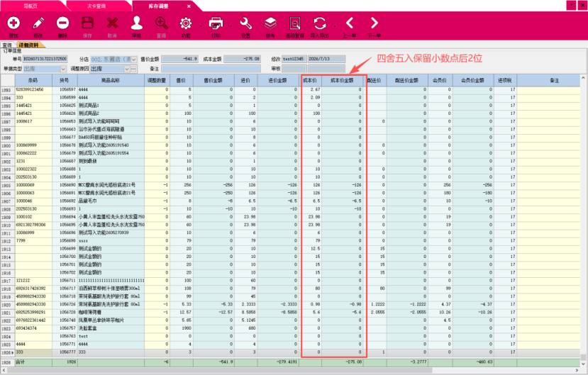Click the ellipsis button beside 调整原因
Image resolution: width=588 pixels, height=375 pixels.
coord(133,69)
